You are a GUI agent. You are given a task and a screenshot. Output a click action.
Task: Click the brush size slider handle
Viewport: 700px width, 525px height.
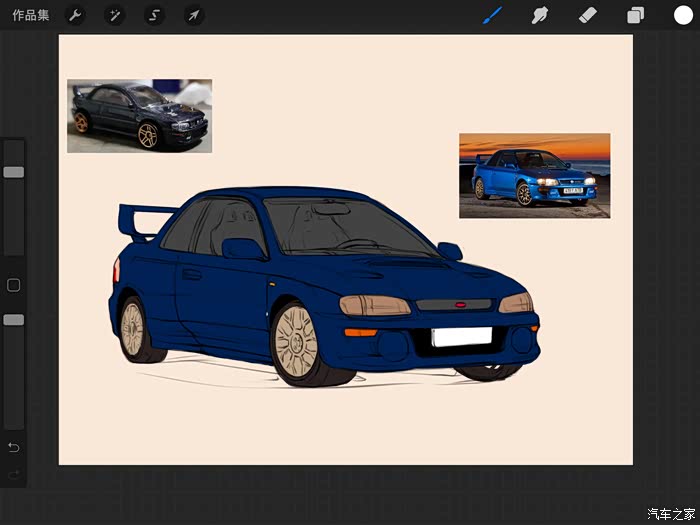14,172
